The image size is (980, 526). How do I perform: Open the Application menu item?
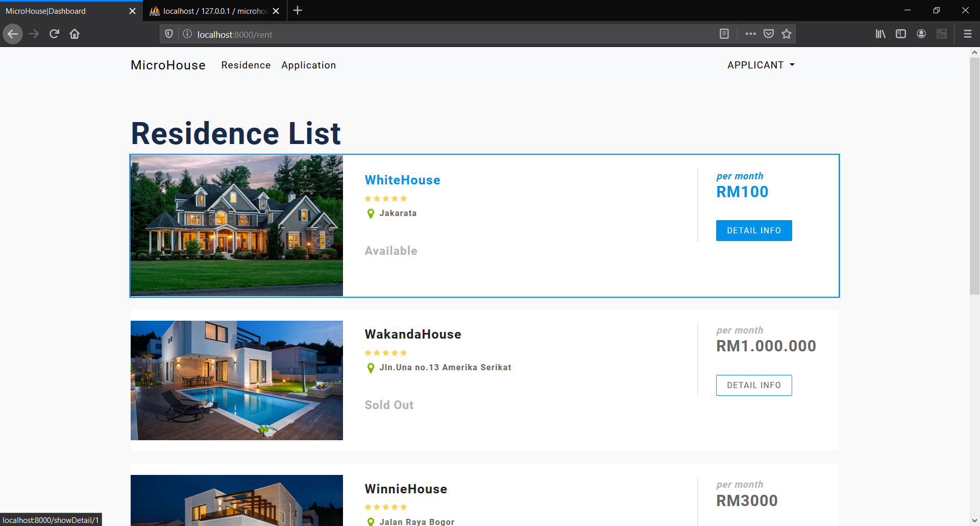pos(308,65)
